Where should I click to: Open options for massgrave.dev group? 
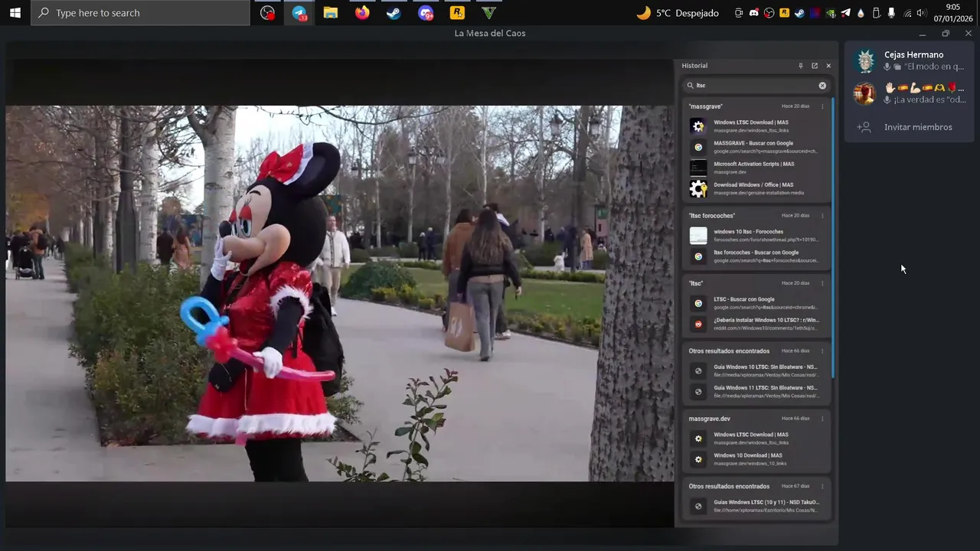[x=822, y=419]
